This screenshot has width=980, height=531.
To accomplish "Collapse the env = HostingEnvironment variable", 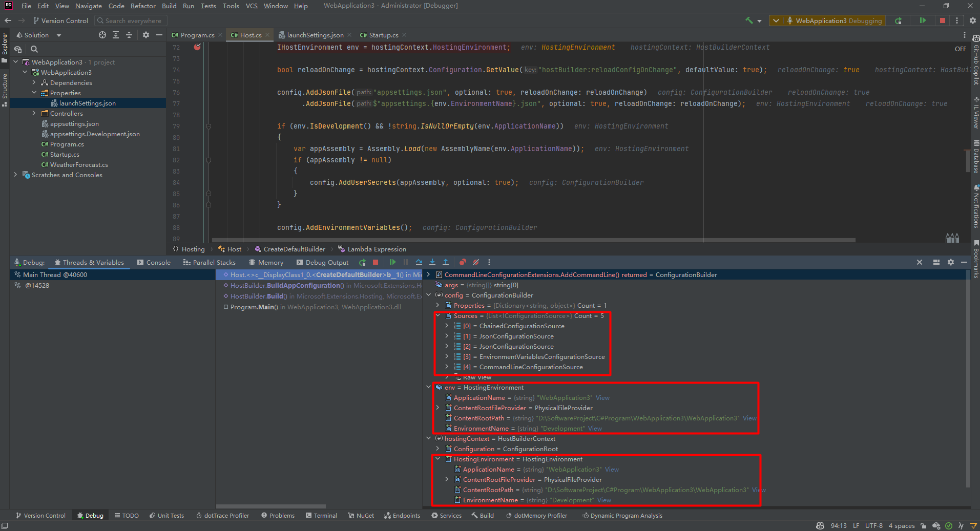I will (x=429, y=387).
